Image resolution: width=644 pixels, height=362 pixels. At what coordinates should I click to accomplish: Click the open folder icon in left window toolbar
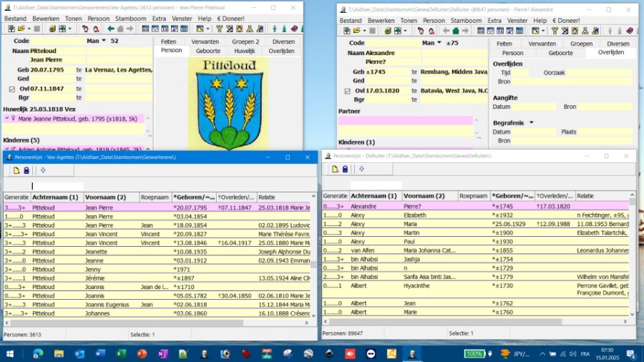[x=21, y=29]
